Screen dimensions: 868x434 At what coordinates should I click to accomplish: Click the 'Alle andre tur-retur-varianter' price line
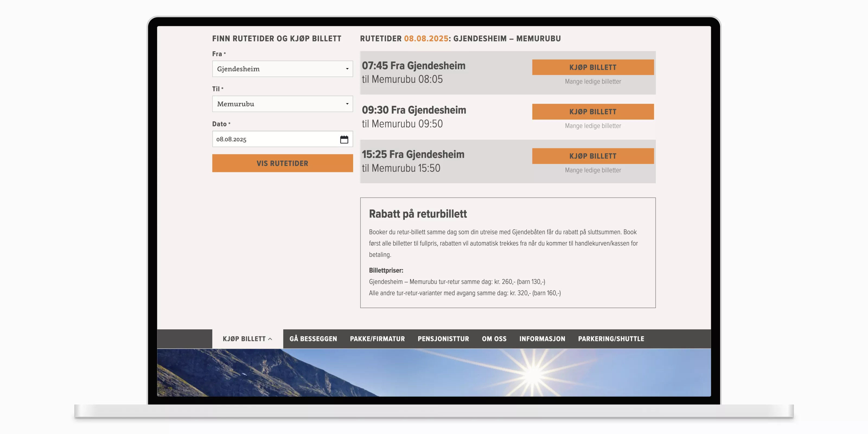[465, 293]
